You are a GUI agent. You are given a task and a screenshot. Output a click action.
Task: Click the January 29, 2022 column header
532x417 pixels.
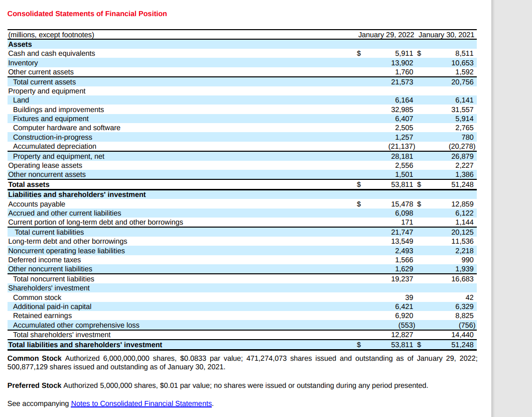pos(386,35)
